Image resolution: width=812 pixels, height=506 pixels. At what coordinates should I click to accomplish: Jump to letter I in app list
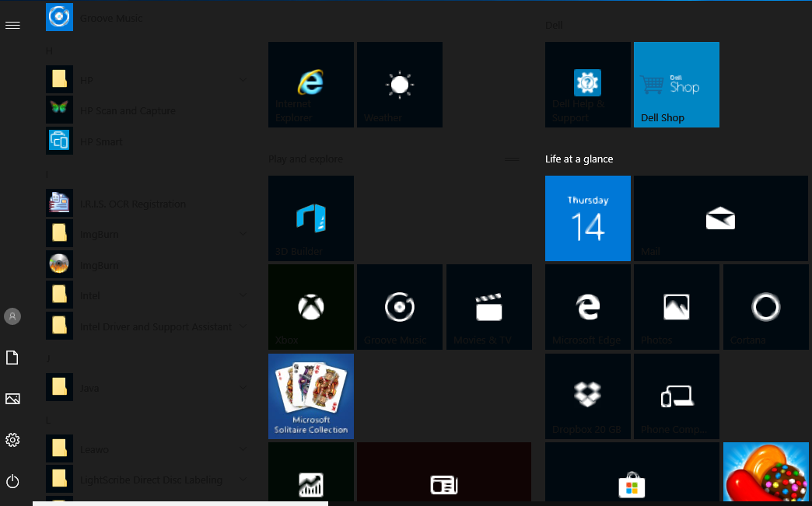[47, 174]
